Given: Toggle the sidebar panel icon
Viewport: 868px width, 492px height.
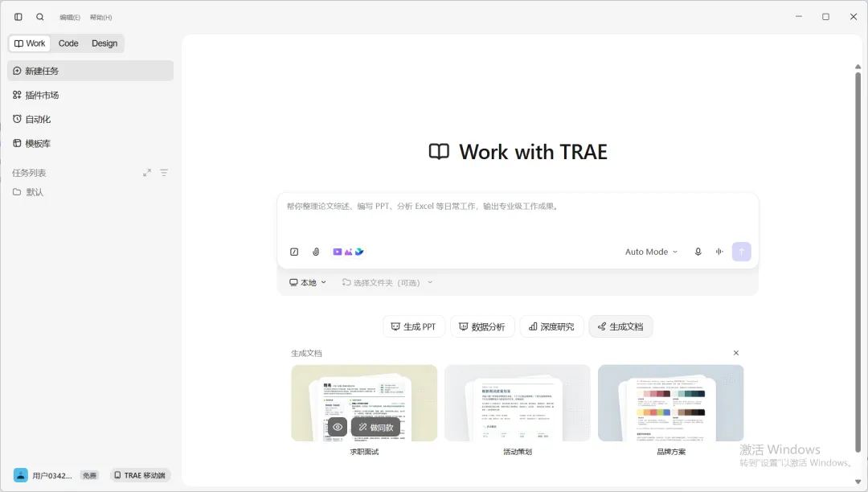Looking at the screenshot, I should [18, 17].
